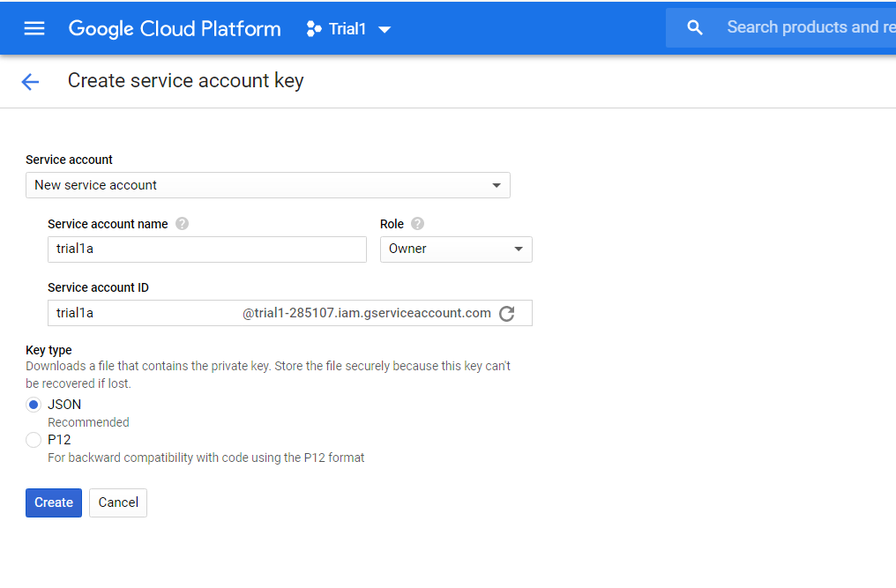Click the search magnifier icon
Image resolution: width=896 pixels, height=588 pixels.
point(694,27)
